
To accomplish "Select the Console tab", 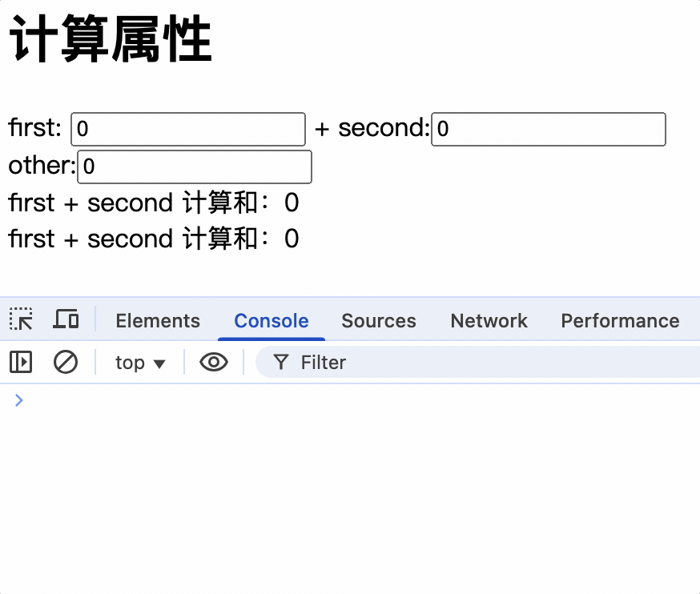I will click(x=271, y=321).
